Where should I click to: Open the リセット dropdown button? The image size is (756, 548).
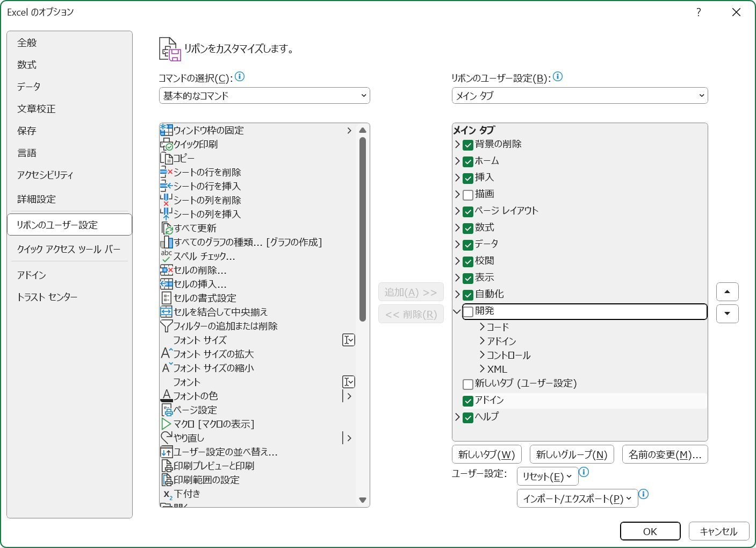point(548,476)
